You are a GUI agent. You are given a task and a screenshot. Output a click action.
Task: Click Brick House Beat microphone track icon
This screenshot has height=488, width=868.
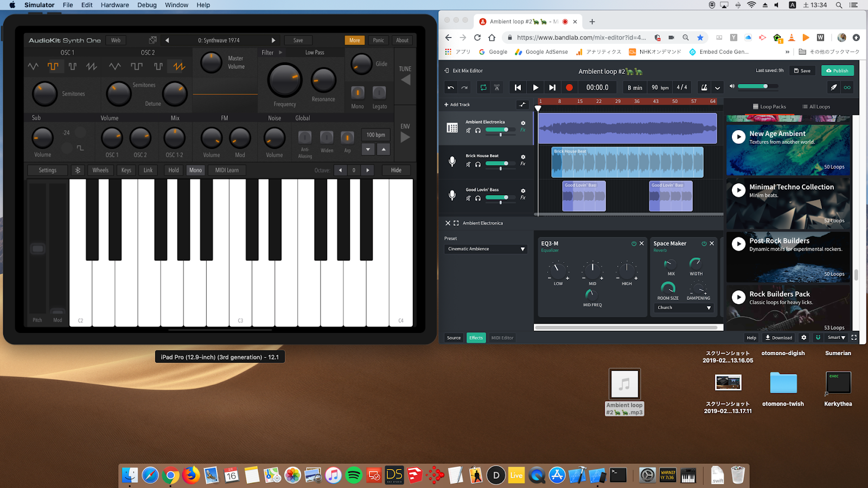tap(452, 161)
